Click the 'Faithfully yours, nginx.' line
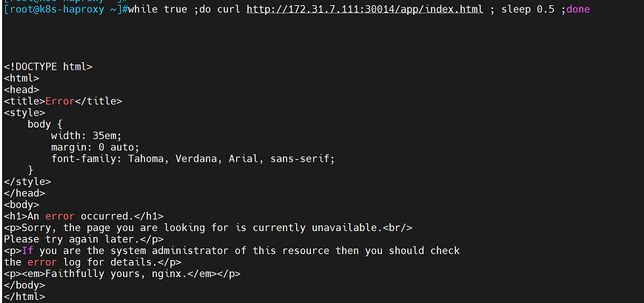Image resolution: width=644 pixels, height=303 pixels. (122, 273)
